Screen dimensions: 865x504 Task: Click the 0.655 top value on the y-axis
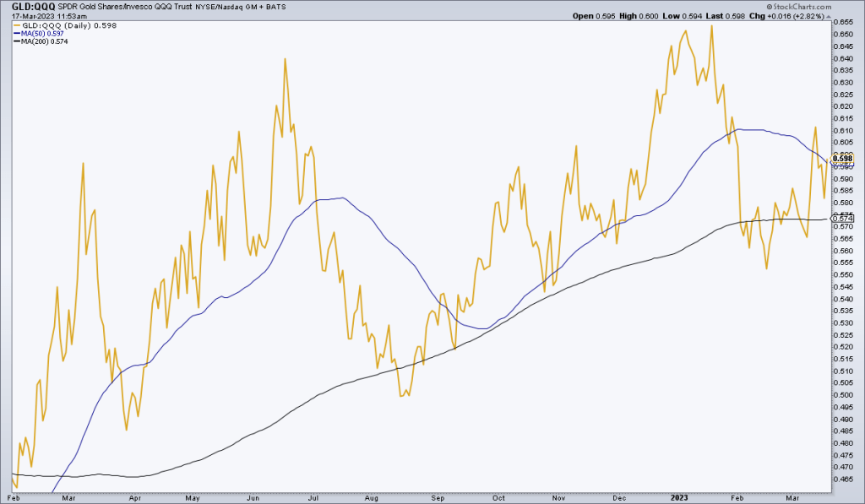[x=843, y=22]
